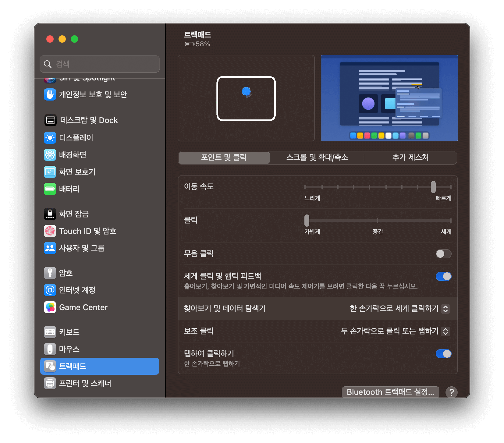This screenshot has width=504, height=443.
Task: Click the 검색 search field
Action: click(99, 64)
